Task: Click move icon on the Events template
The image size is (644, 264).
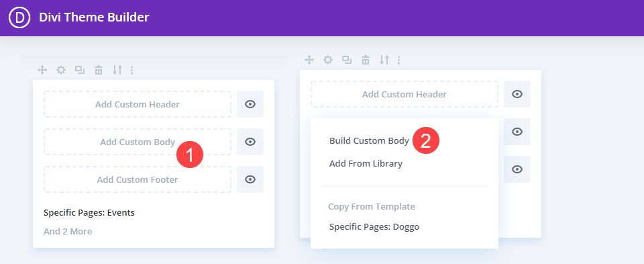Action: (x=42, y=70)
